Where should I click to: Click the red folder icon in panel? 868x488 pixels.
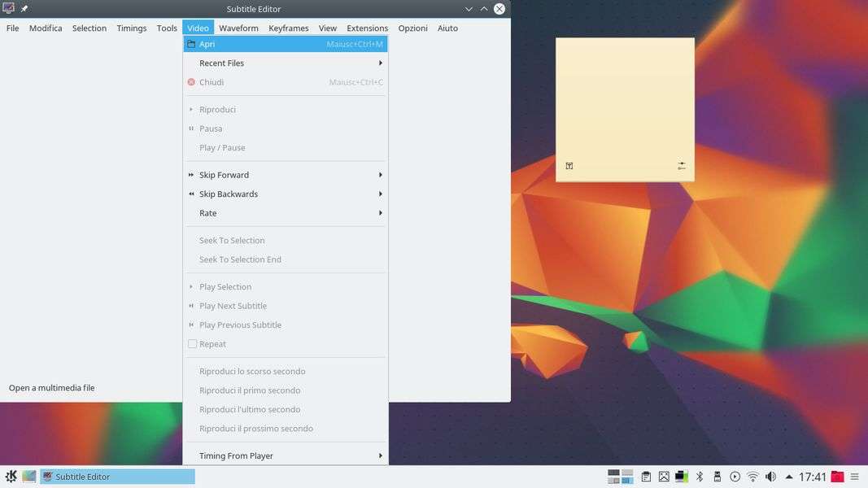coord(838,477)
